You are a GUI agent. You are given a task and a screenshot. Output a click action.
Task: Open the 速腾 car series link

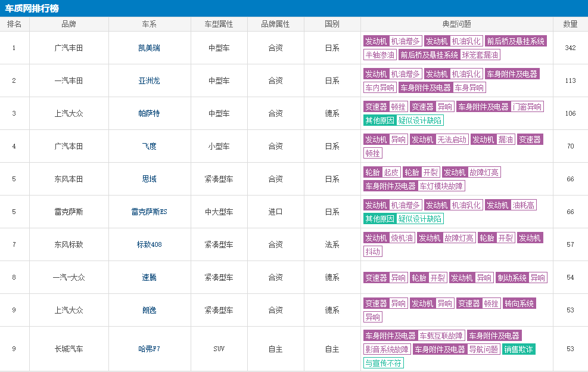coord(149,277)
